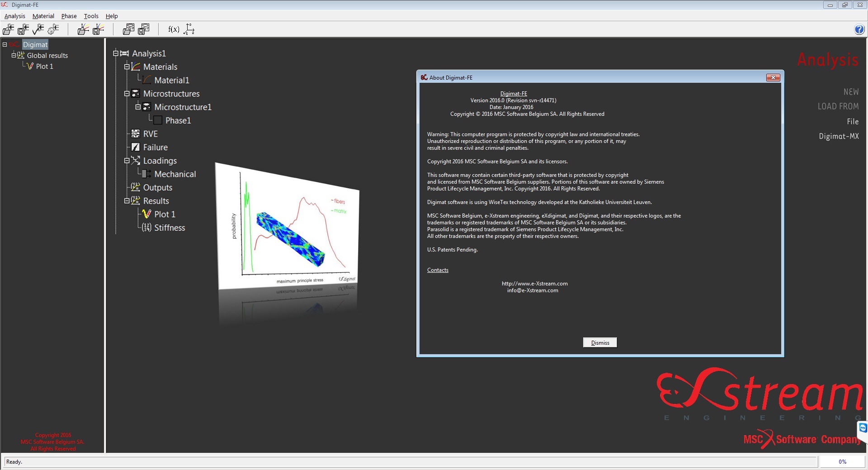Select Mechanical text under Loadings
The width and height of the screenshot is (868, 470).
coord(175,174)
